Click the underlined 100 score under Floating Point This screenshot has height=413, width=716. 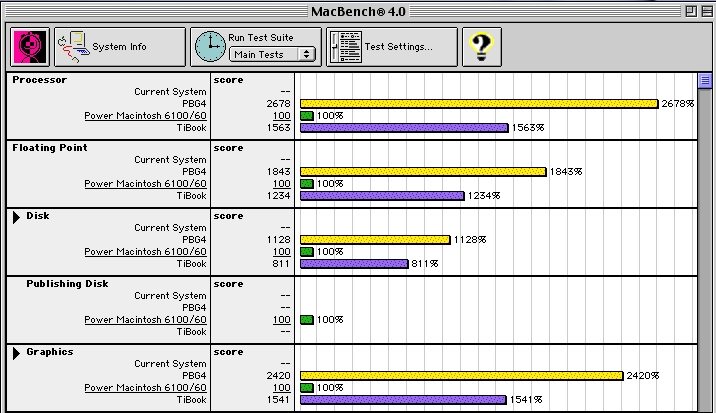(x=281, y=184)
